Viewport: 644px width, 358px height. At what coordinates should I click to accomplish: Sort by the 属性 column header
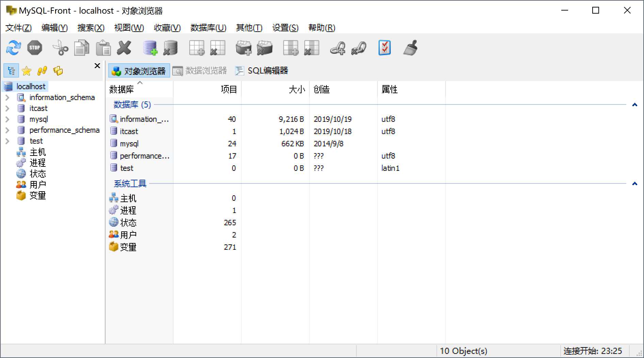click(x=412, y=89)
